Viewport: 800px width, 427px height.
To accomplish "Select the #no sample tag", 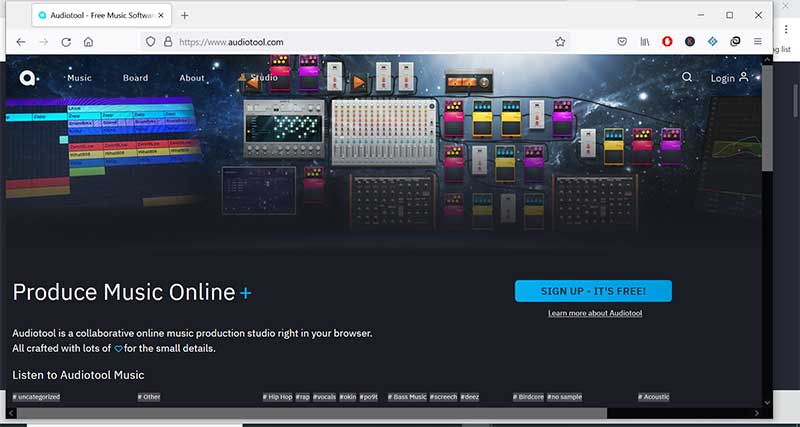I will pyautogui.click(x=564, y=397).
